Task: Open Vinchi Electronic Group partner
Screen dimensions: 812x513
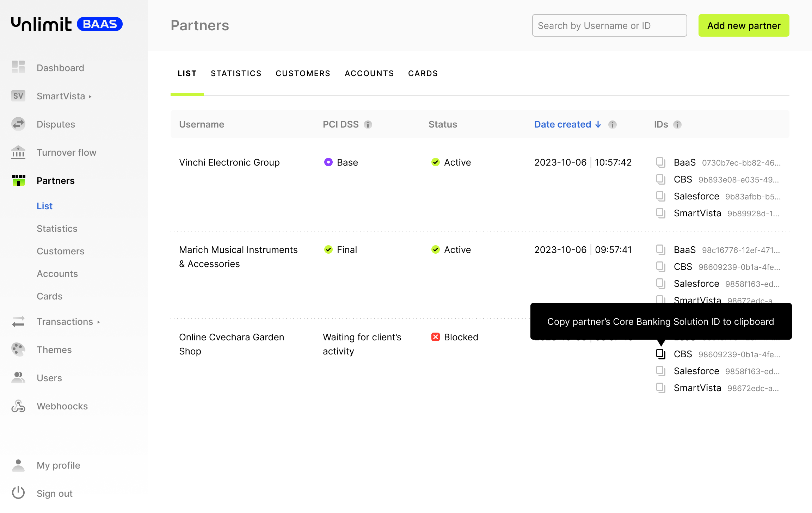Action: pyautogui.click(x=229, y=162)
